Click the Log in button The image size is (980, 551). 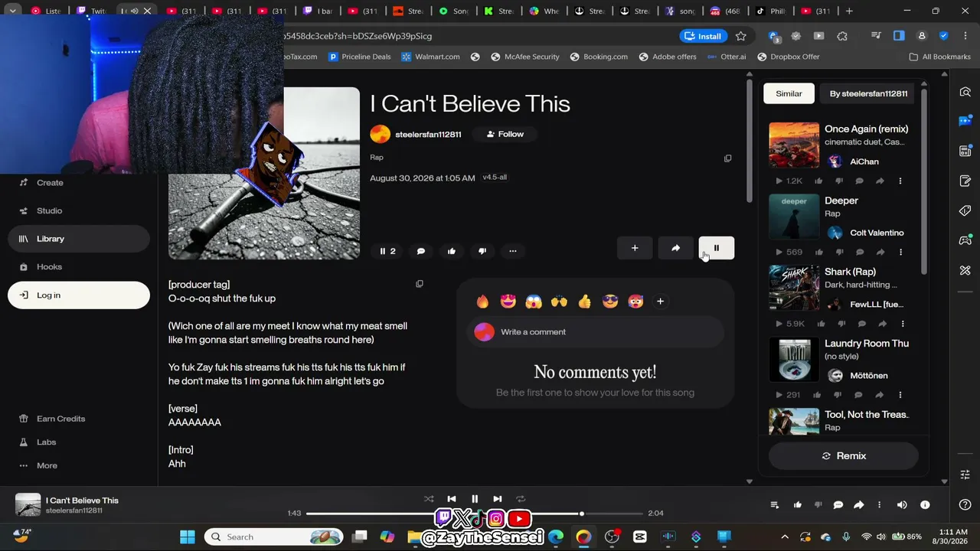tap(79, 295)
